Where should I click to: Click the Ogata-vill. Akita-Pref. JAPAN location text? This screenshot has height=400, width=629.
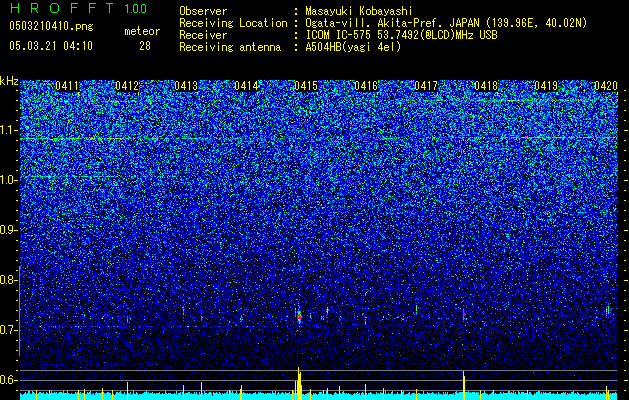click(446, 23)
